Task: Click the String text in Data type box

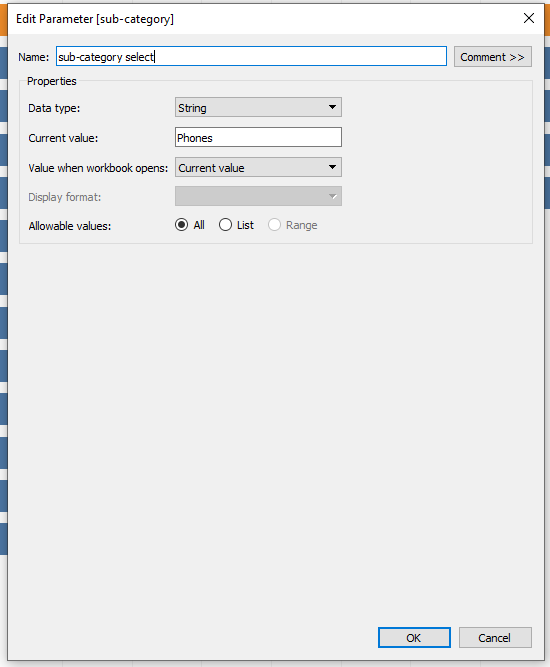Action: (192, 108)
